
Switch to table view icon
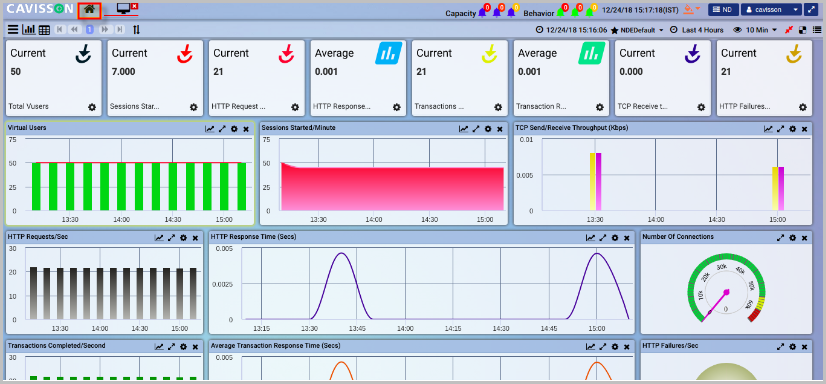tap(44, 30)
